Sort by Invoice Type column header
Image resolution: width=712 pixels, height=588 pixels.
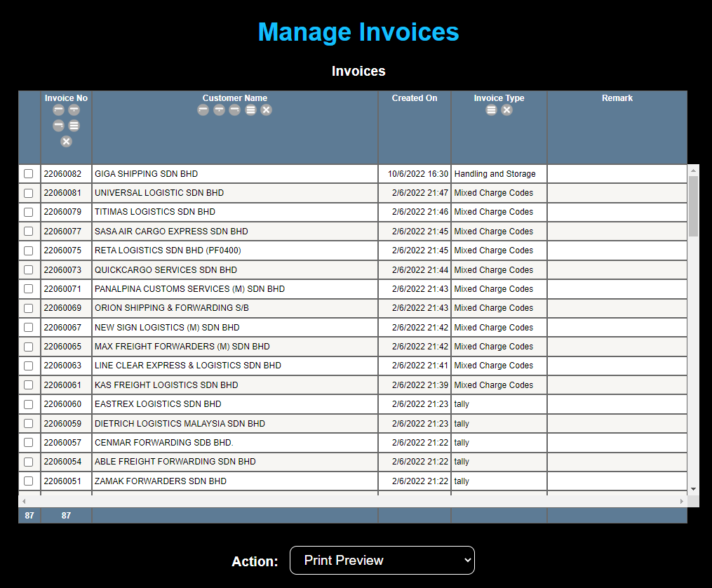(x=499, y=98)
